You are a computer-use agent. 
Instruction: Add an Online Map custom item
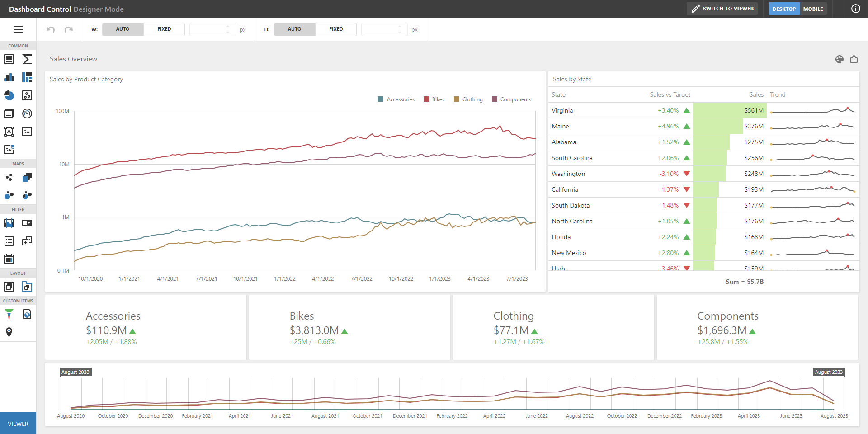(x=9, y=332)
